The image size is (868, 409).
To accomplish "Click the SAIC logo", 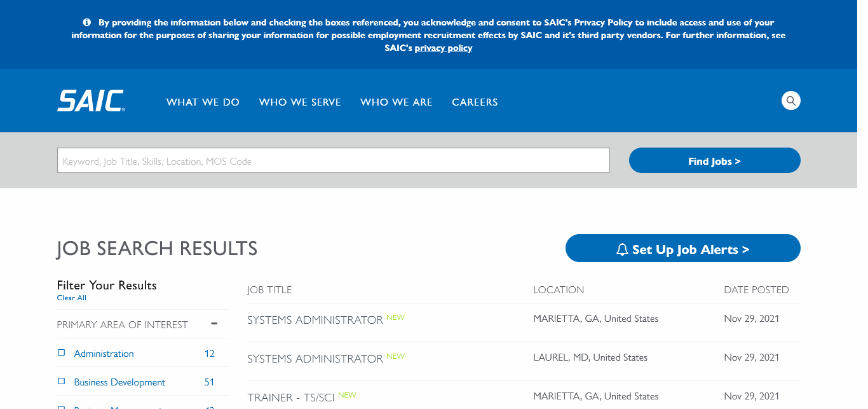I will pyautogui.click(x=91, y=101).
